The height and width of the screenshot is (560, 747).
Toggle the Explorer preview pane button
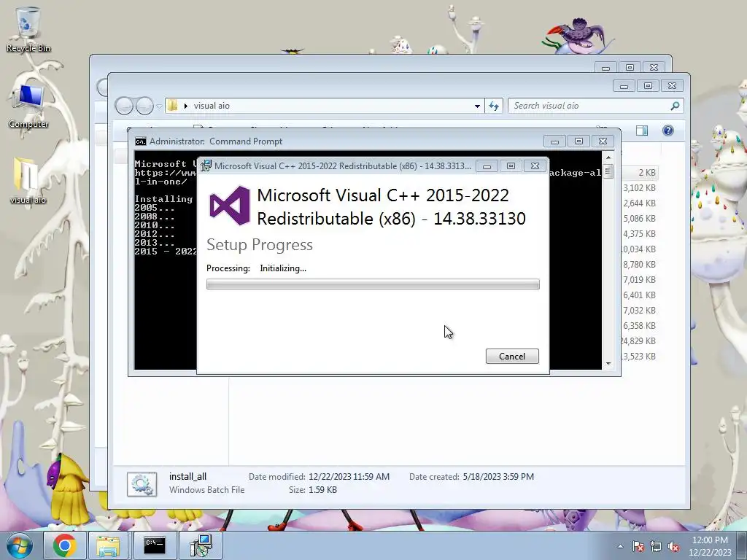[x=642, y=131]
